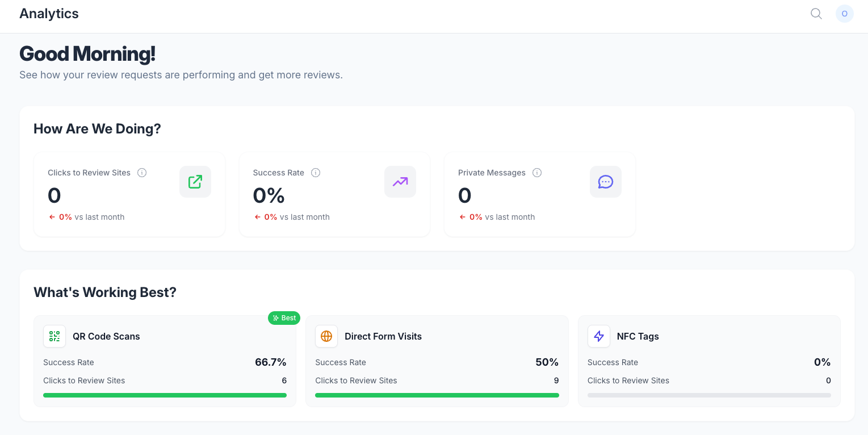Click the QR code icon

(54, 336)
